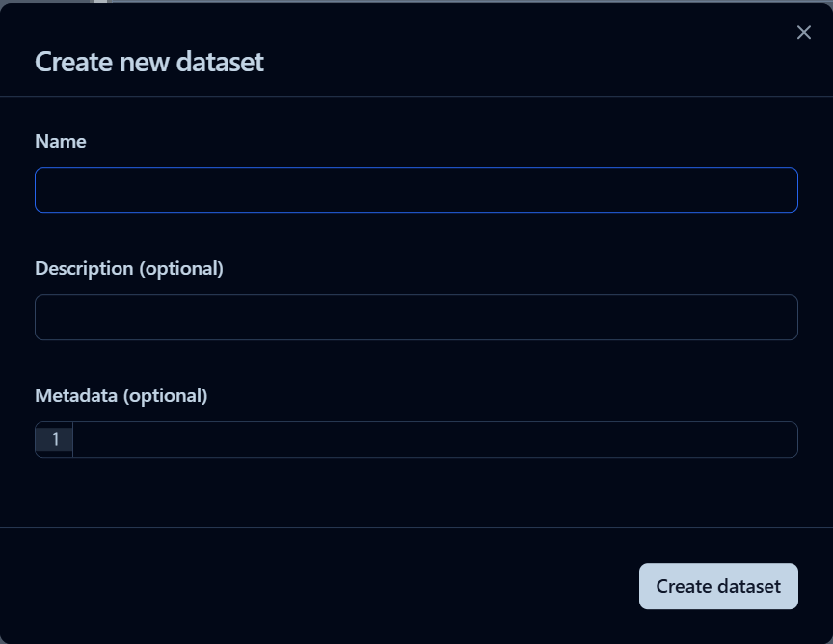
Task: Click the Create new dataset heading
Action: click(x=149, y=63)
